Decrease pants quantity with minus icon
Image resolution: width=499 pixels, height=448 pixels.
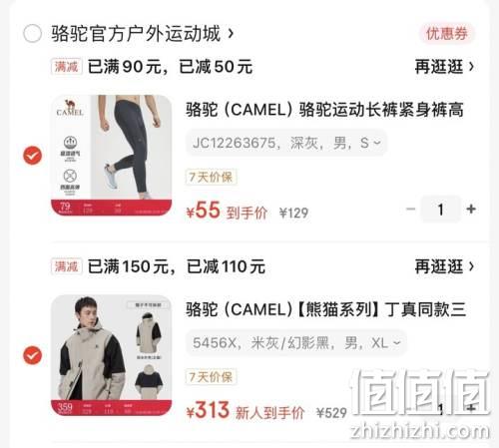tap(411, 210)
